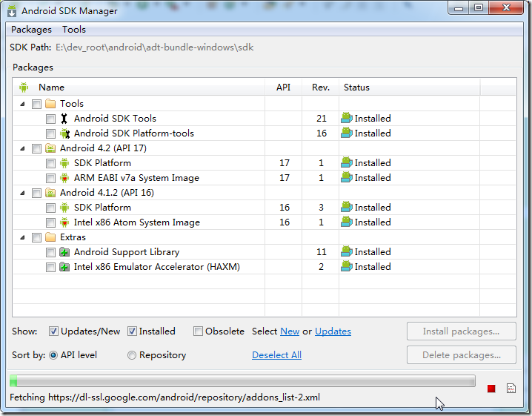The image size is (532, 416).
Task: Collapse the Tools tree group
Action: point(21,104)
